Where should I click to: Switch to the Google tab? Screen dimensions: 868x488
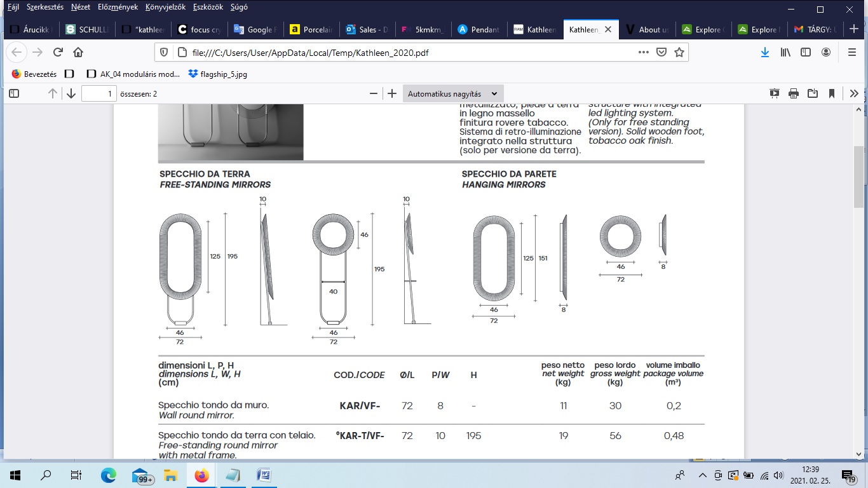coord(255,29)
